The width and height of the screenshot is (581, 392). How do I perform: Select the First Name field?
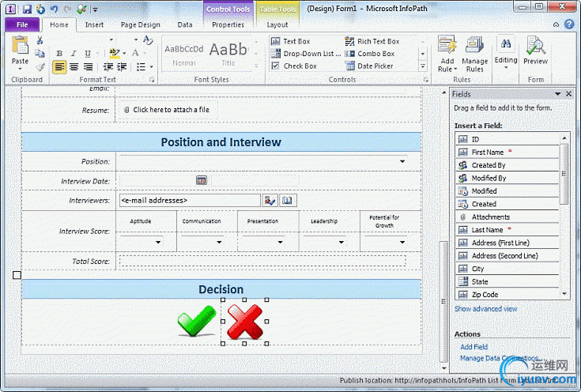(x=507, y=153)
